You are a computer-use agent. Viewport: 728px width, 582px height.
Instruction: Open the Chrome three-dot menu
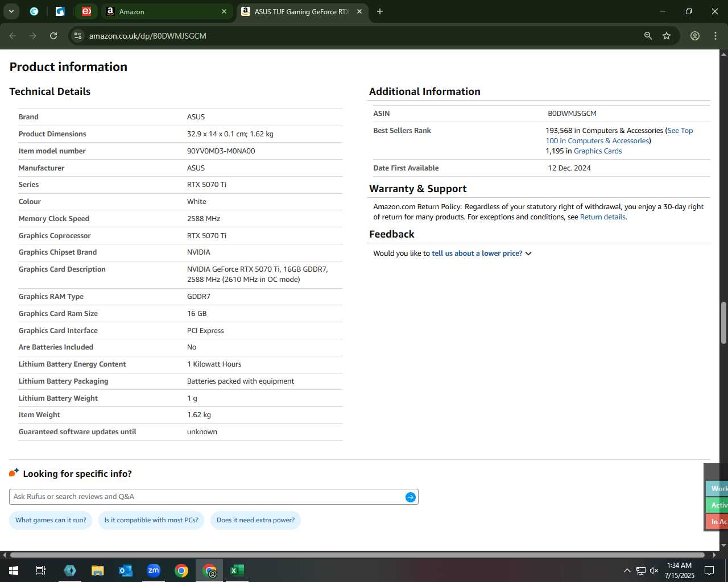tap(715, 36)
